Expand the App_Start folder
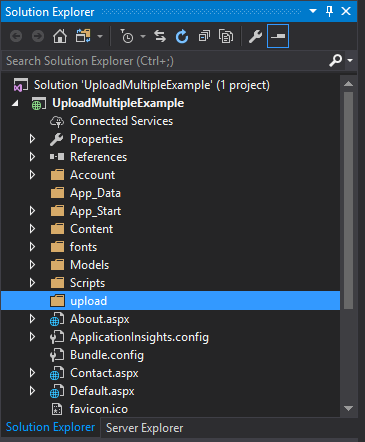The width and height of the screenshot is (365, 442). 32,211
